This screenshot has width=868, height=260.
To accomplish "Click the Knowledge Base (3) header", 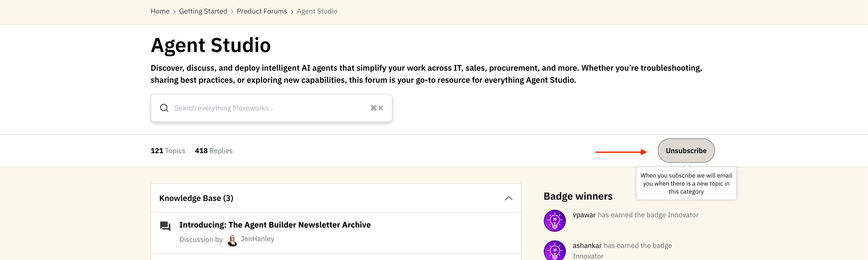I will click(336, 198).
